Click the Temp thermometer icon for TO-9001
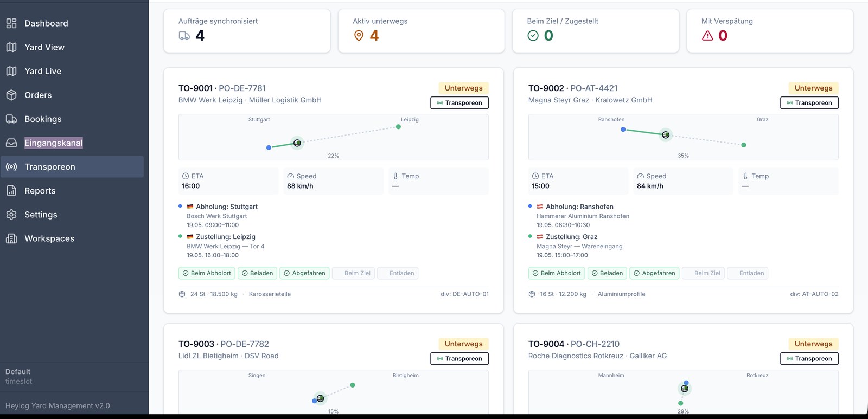Screen dimensions: 868x419 395,176
